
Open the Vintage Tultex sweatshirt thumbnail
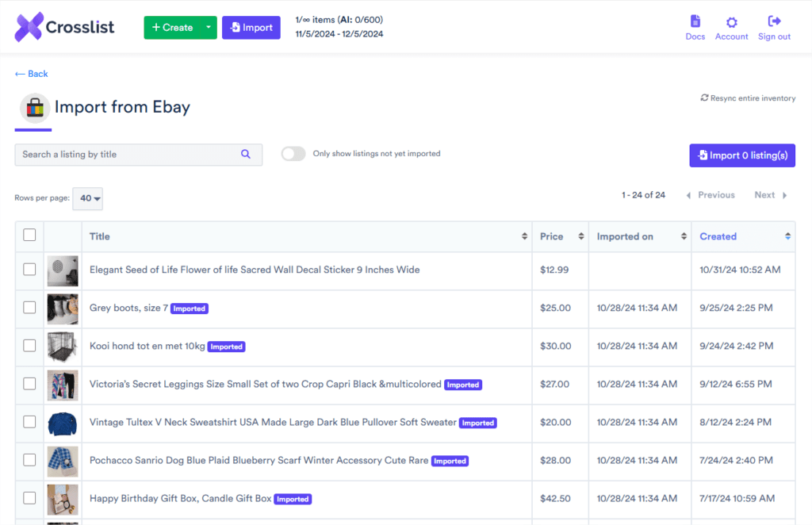[63, 423]
